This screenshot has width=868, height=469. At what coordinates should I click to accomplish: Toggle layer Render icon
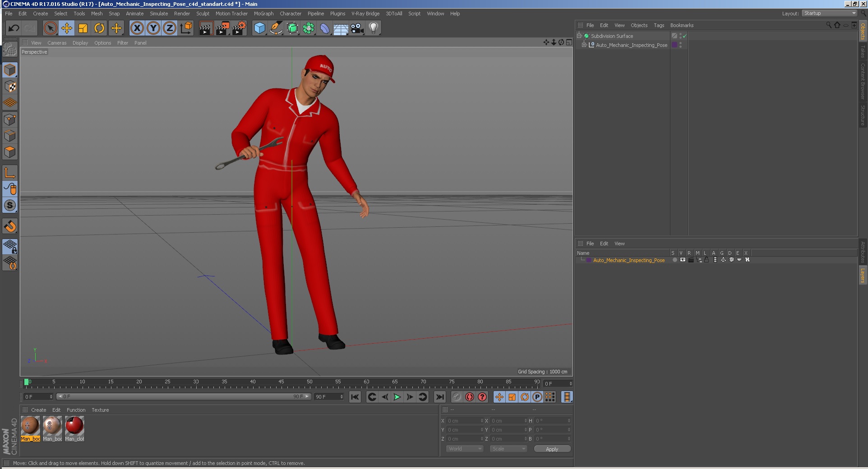(691, 260)
